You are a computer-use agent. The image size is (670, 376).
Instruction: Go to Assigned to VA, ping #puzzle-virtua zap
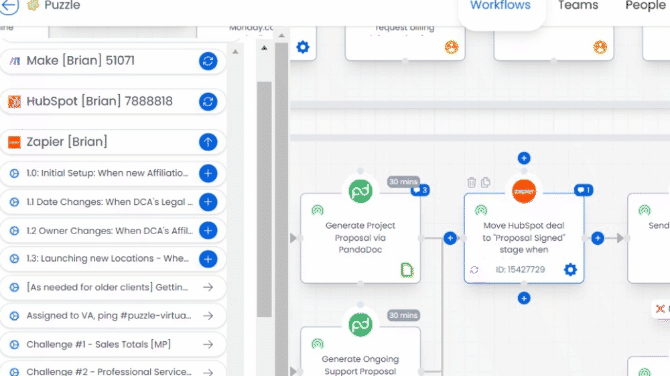coord(208,316)
